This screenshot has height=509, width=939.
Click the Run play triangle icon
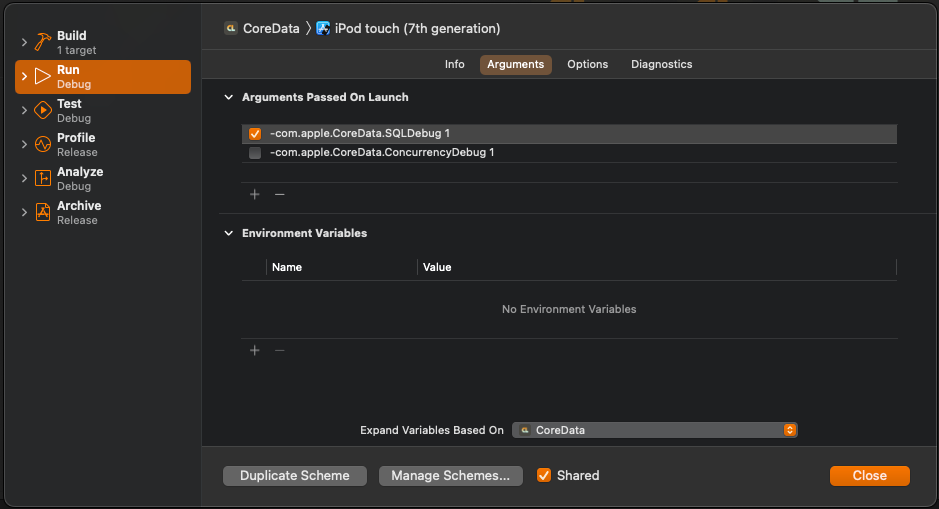[x=43, y=76]
